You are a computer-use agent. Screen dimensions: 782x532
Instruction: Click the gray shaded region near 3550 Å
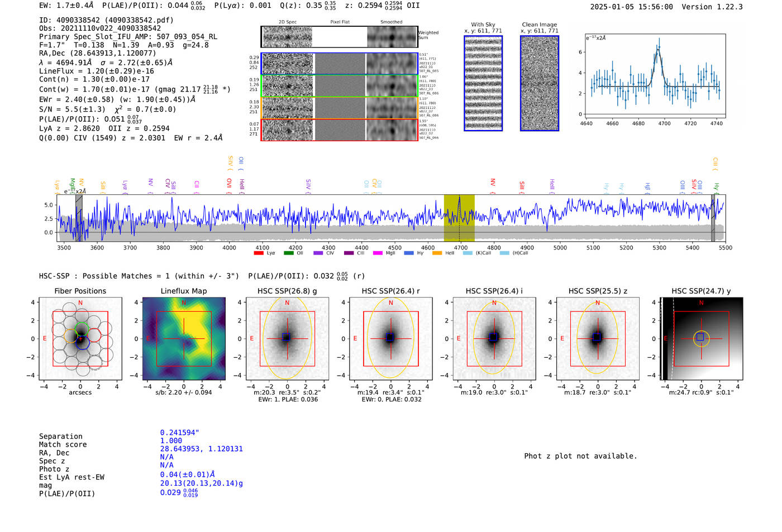pyautogui.click(x=79, y=218)
